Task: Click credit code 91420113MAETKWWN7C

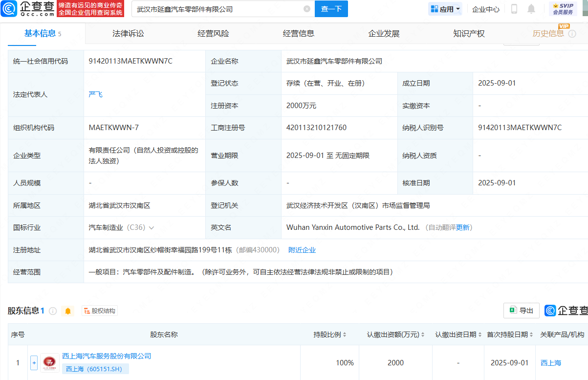Action: 131,61
